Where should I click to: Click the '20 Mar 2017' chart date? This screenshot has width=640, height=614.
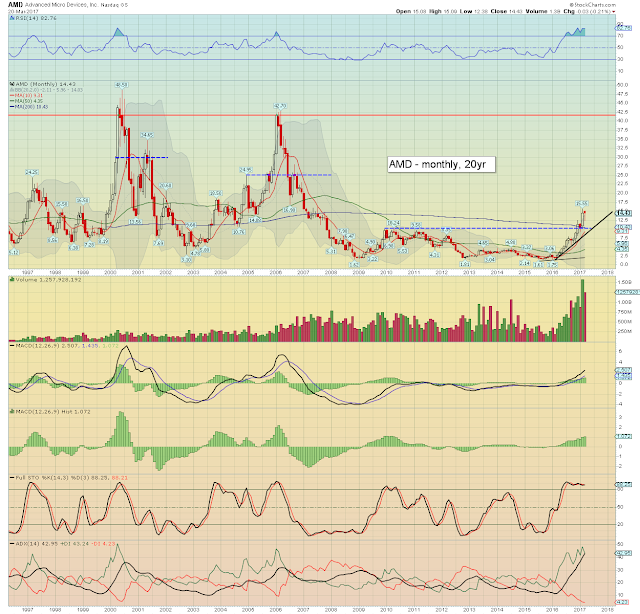(x=23, y=11)
